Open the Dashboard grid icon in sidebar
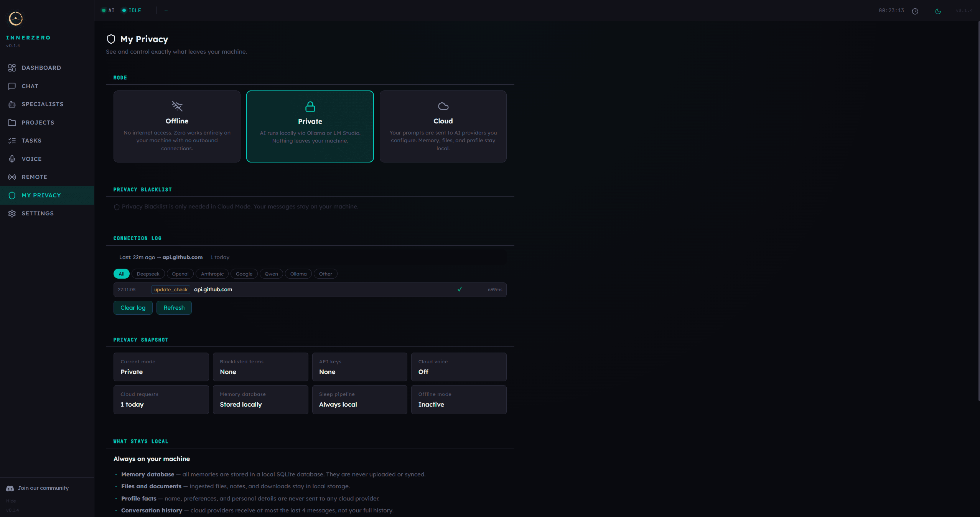Viewport: 980px width, 517px height. (12, 68)
